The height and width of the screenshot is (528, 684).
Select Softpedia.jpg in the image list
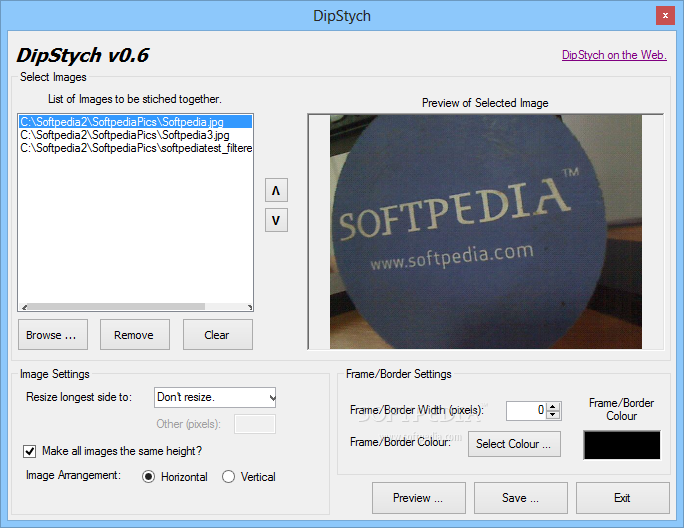(x=135, y=122)
